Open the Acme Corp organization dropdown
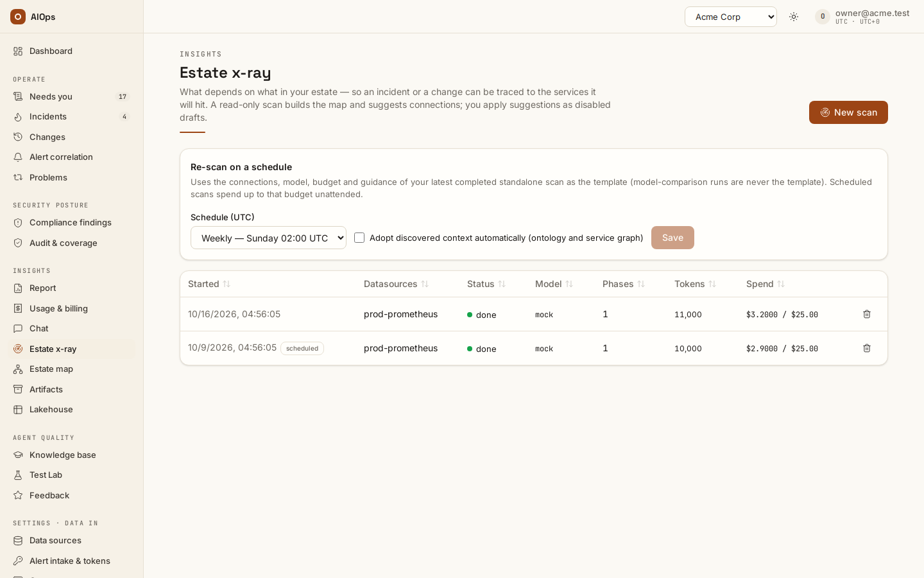The image size is (924, 578). click(x=731, y=17)
